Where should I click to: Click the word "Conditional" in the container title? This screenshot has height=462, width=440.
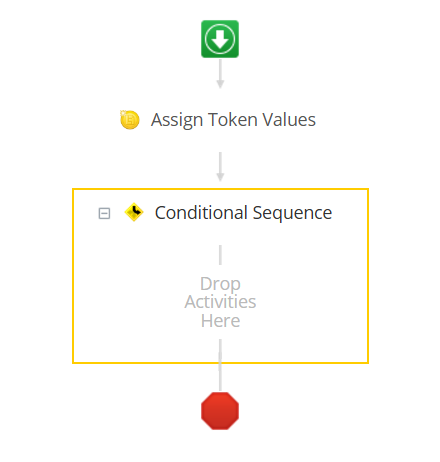tap(201, 213)
